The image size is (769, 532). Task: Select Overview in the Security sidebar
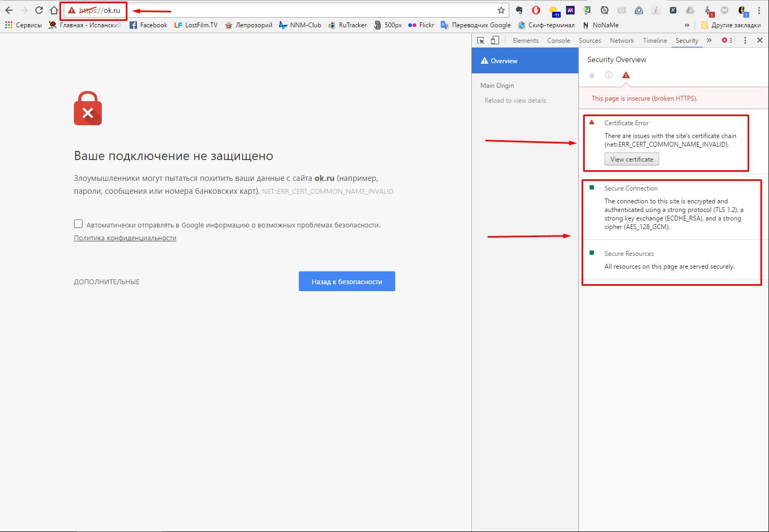point(525,61)
